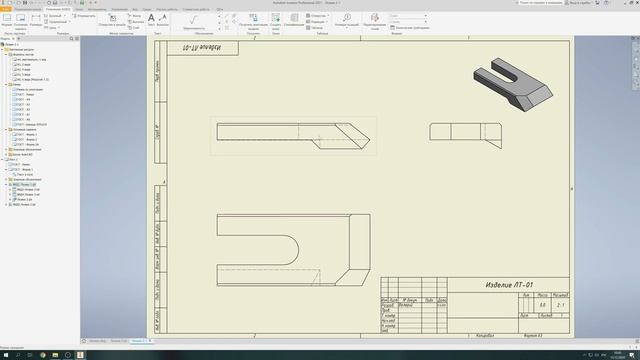
Task: Select the top view with U-slot
Action: pyautogui.click(x=293, y=250)
